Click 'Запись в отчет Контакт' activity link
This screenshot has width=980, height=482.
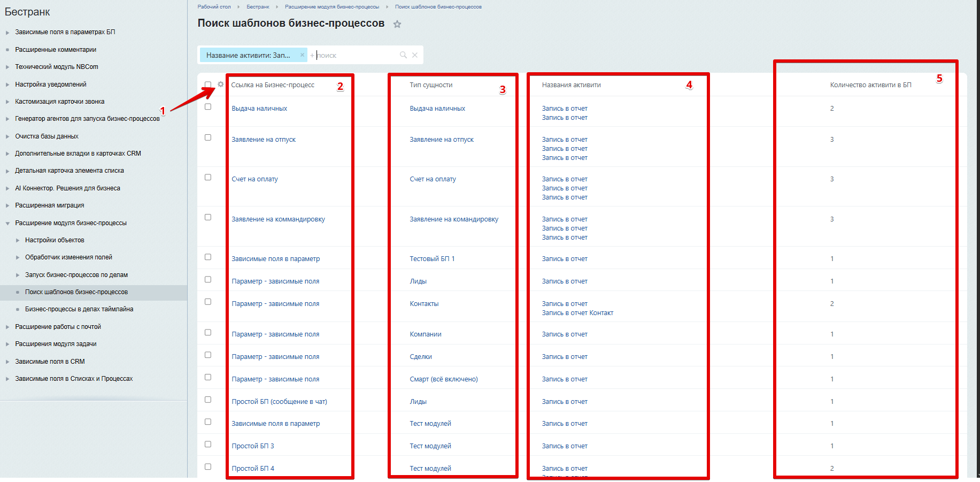point(577,313)
